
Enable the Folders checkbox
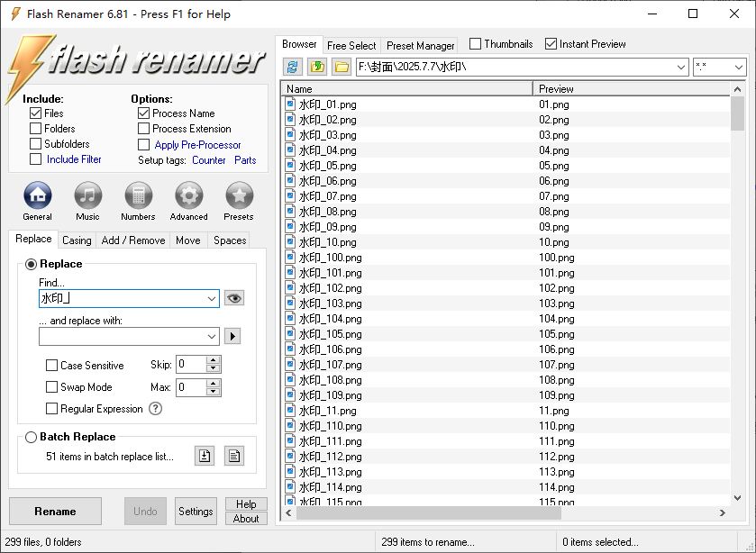pyautogui.click(x=36, y=129)
